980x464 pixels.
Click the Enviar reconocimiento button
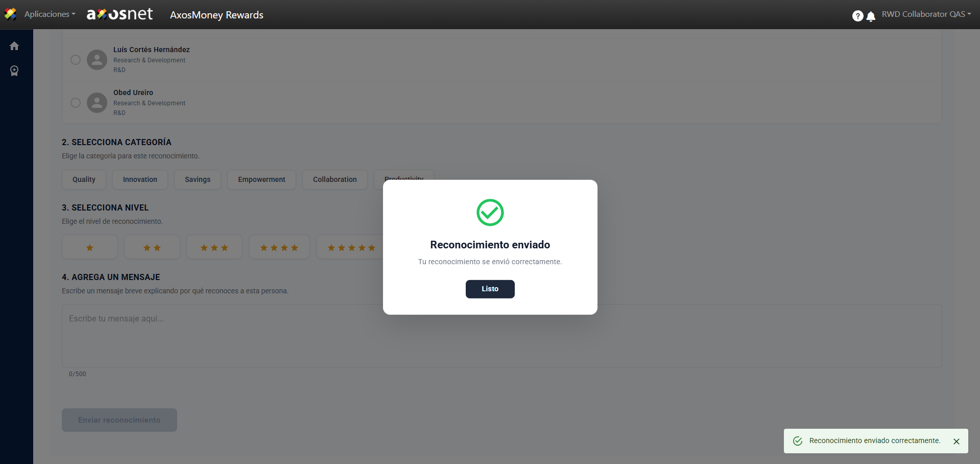coord(119,420)
